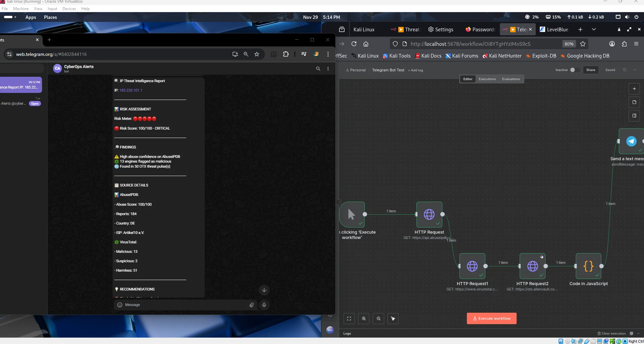Viewport: 644px width, 344px height.
Task: Click the Telegram Message input field
Action: [185, 305]
